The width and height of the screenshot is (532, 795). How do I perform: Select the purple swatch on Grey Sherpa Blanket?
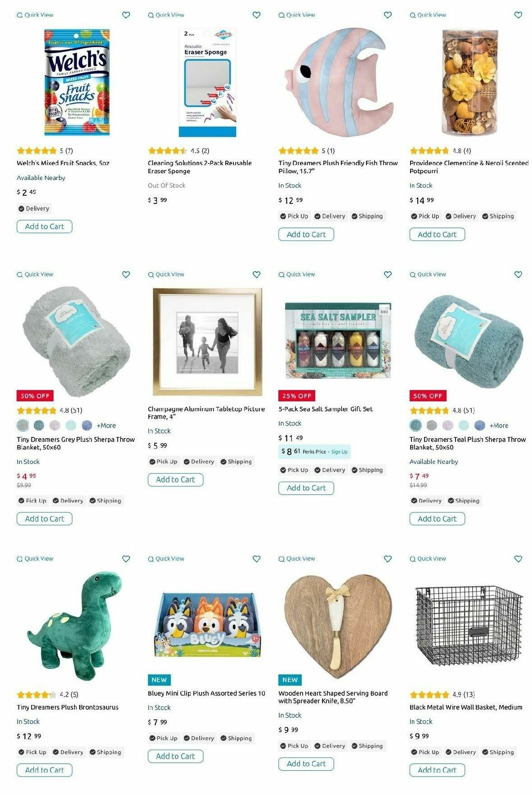point(55,425)
